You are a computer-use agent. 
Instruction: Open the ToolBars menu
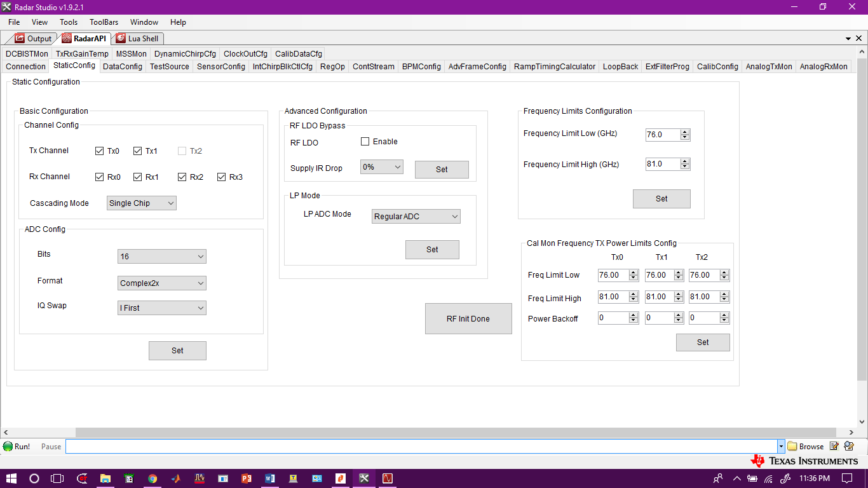tap(104, 22)
